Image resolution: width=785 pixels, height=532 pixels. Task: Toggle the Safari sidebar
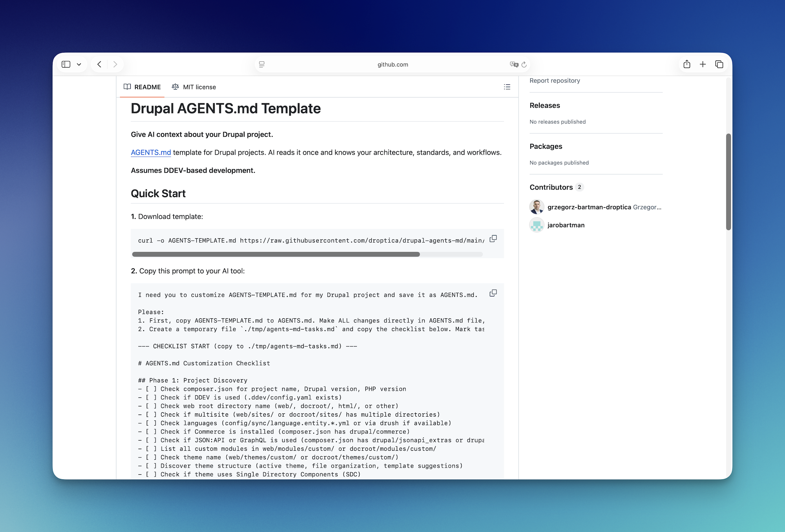tap(66, 64)
